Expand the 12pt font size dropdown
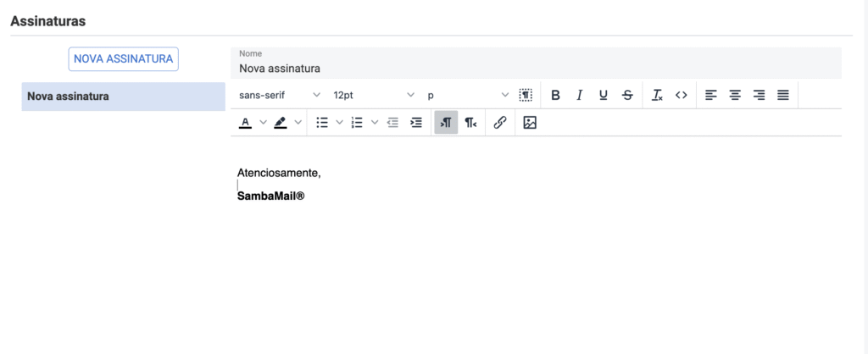This screenshot has height=354, width=868. point(374,95)
